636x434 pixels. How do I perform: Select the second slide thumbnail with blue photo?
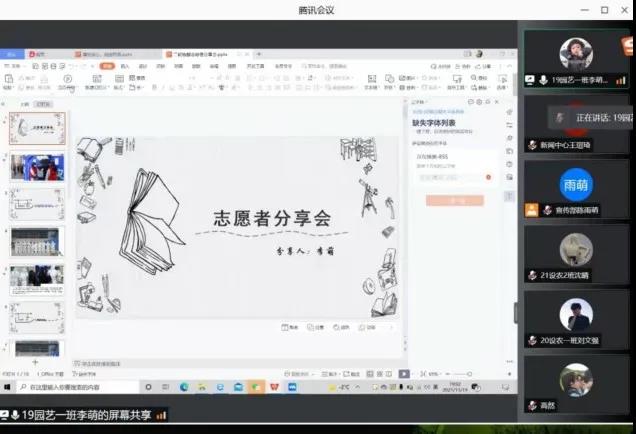(37, 166)
